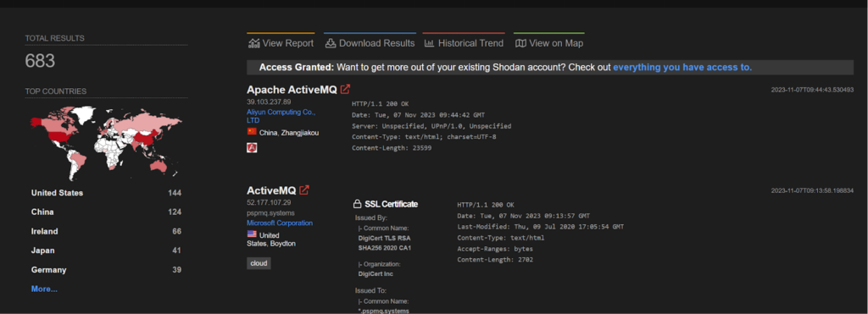868x314 pixels.
Task: Open the Apache ActiveMQ external link icon
Action: click(x=346, y=90)
